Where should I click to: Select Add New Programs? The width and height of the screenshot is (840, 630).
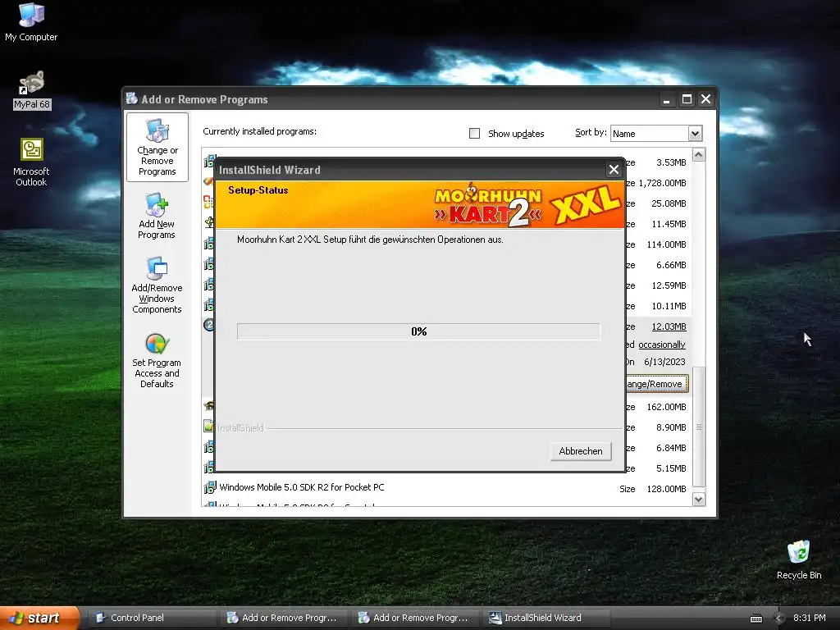[x=157, y=216]
